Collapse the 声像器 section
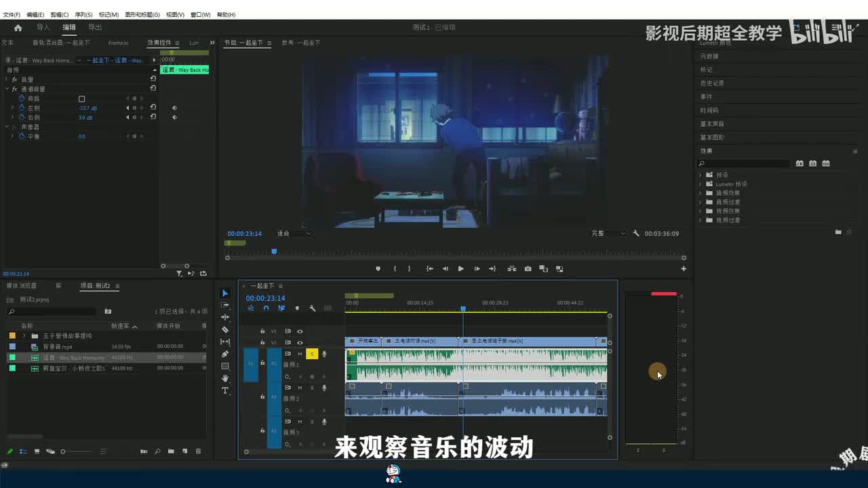The height and width of the screenshot is (488, 868). coord(7,127)
